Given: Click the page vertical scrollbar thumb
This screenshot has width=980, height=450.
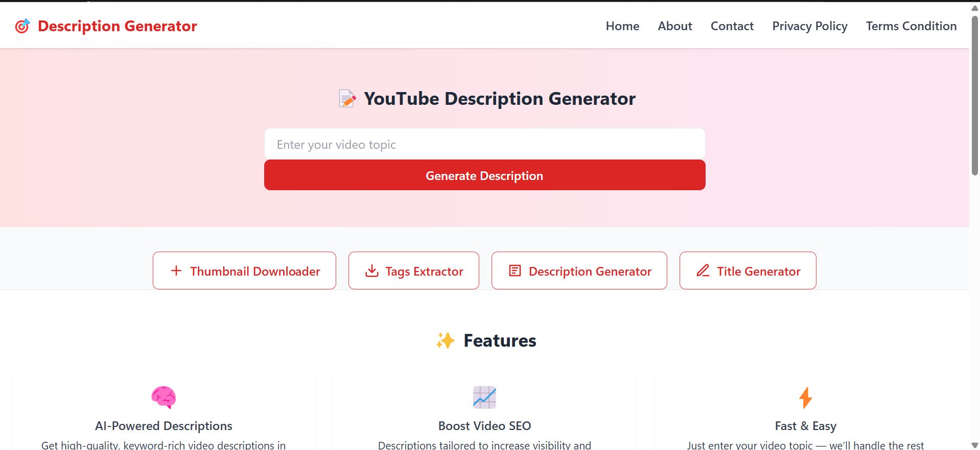Looking at the screenshot, I should (x=975, y=96).
